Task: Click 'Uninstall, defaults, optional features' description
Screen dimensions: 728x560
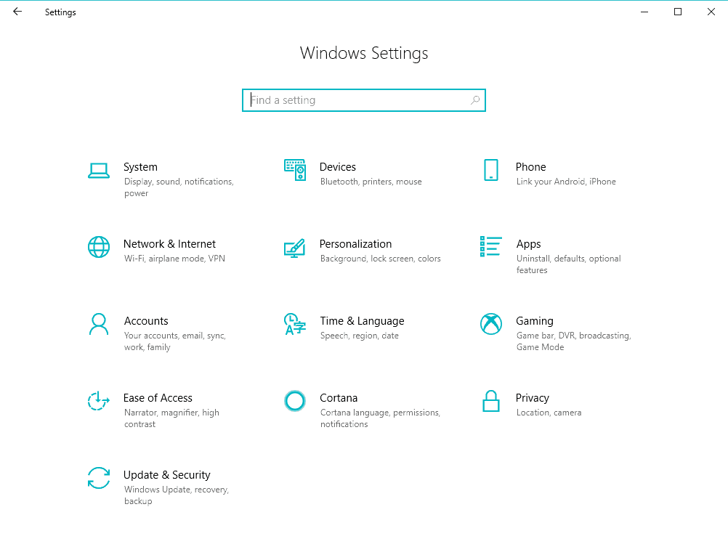Action: [568, 264]
